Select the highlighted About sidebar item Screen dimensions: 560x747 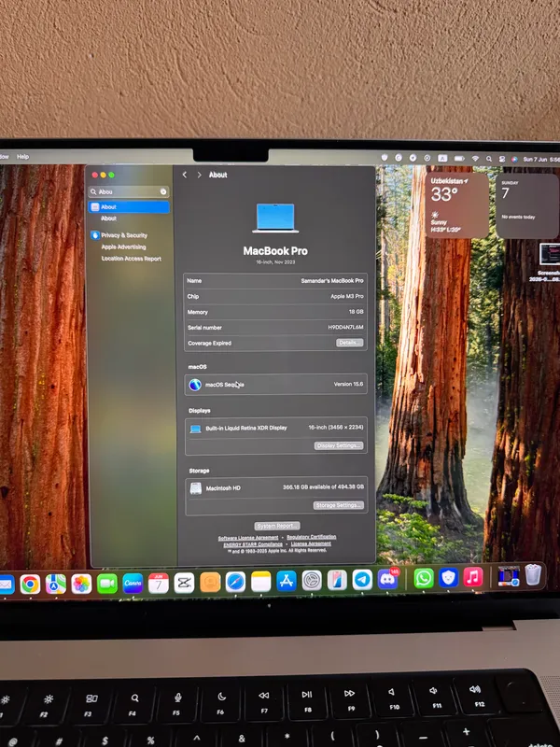(x=129, y=206)
